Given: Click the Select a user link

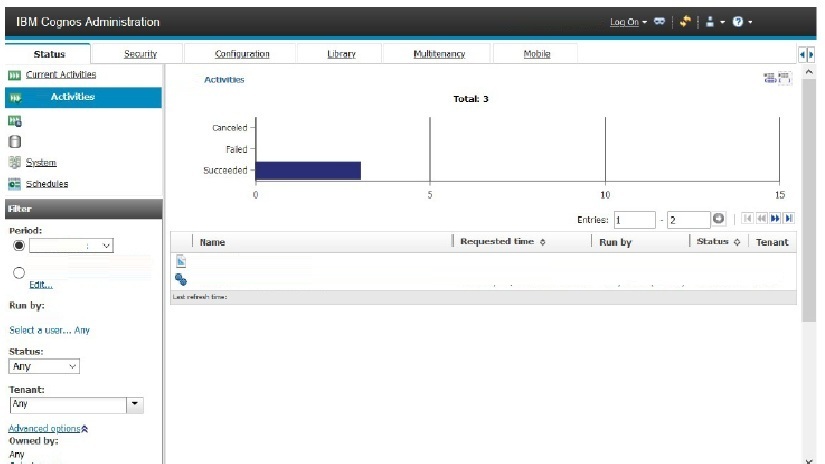Looking at the screenshot, I should (40, 330).
